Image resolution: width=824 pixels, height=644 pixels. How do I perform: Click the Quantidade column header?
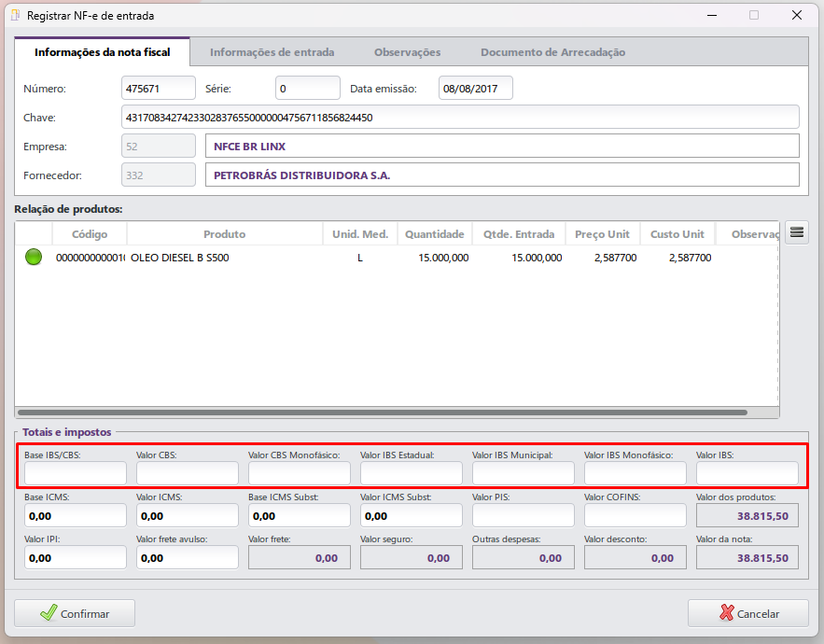(434, 234)
